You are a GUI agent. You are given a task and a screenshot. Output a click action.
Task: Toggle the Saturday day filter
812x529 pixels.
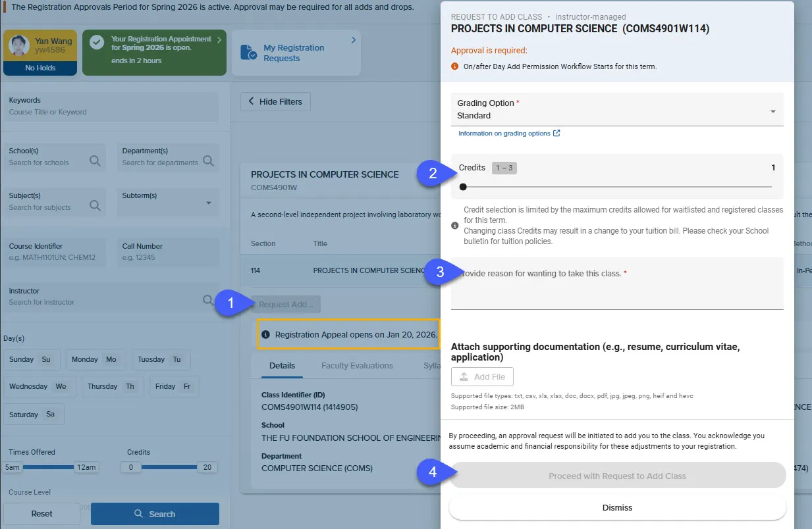(x=34, y=415)
